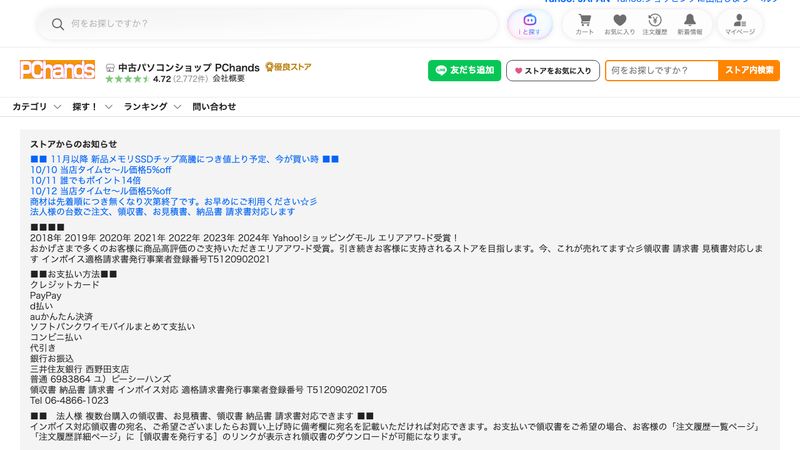
Task: Click the ストアからのお知らせ heading
Action: pos(73,144)
